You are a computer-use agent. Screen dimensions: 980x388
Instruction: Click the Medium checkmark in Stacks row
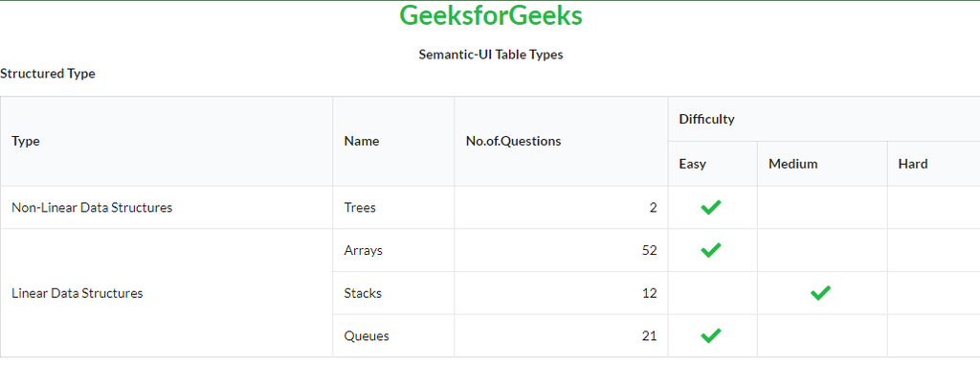[820, 293]
